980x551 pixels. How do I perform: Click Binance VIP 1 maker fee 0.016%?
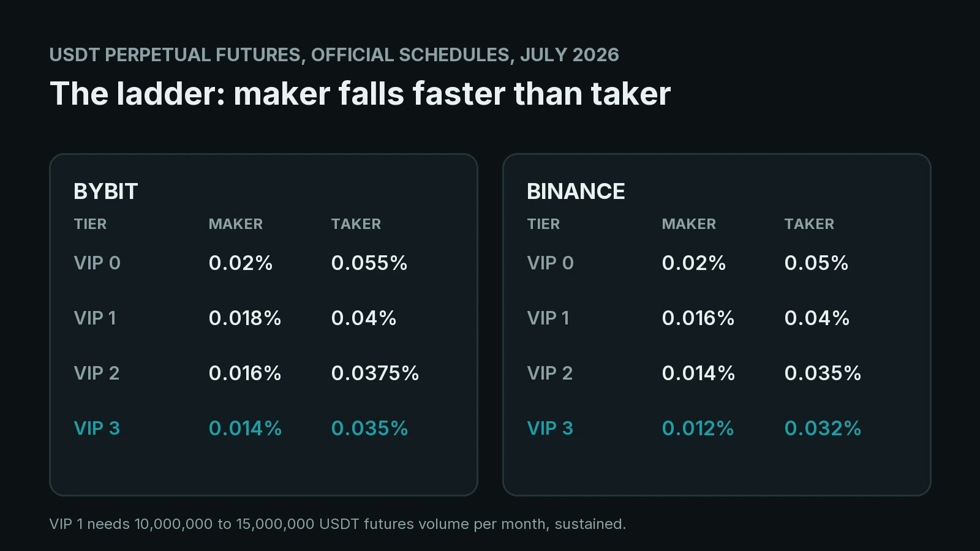[x=698, y=318]
